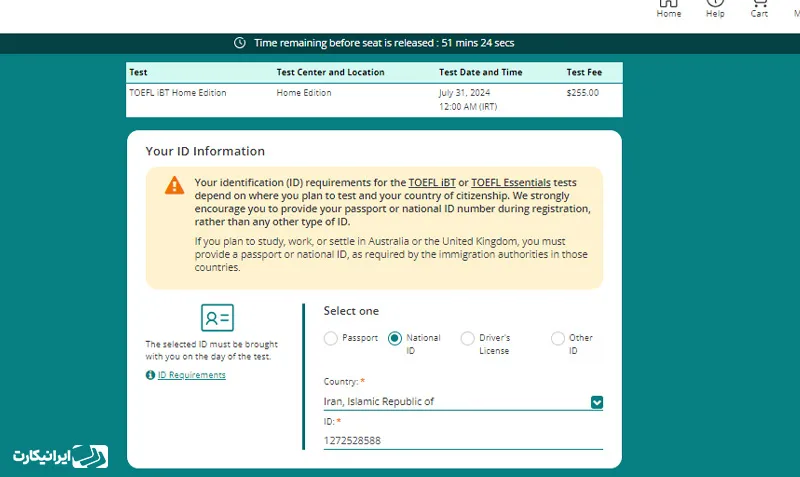Screen dimensions: 800x477
Task: Click the 'Home Edition' test center cell
Action: tap(304, 93)
